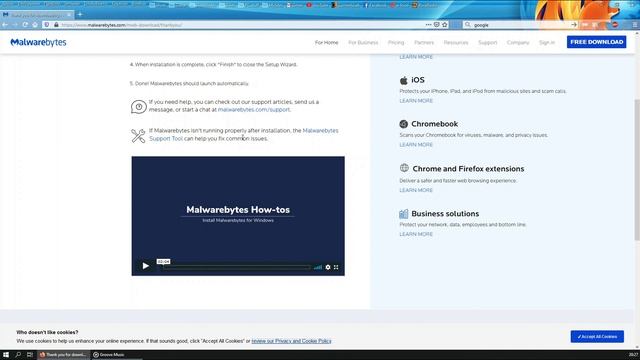Click the support chat bubble icon
640x360 pixels.
(139, 107)
